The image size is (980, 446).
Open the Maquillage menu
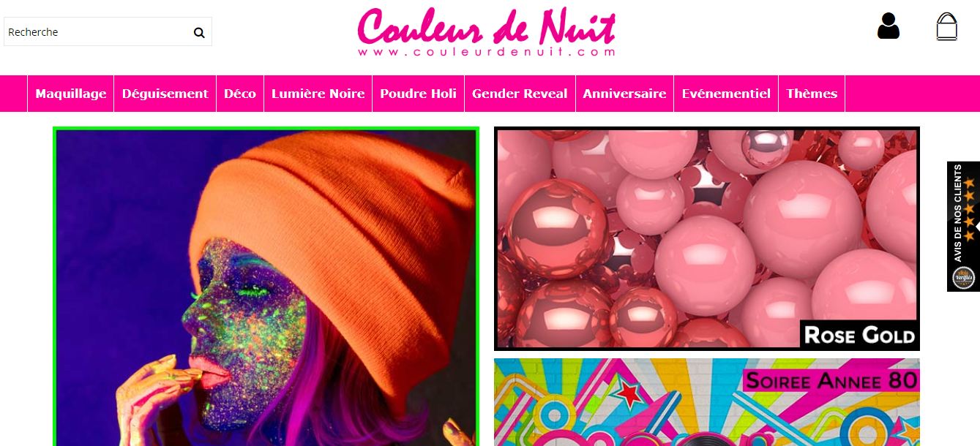coord(71,94)
